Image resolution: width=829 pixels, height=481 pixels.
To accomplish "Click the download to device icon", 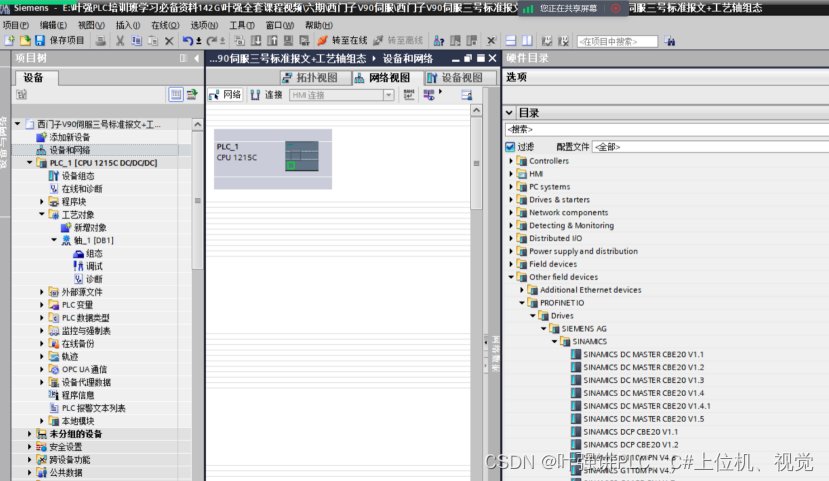I will coord(256,40).
